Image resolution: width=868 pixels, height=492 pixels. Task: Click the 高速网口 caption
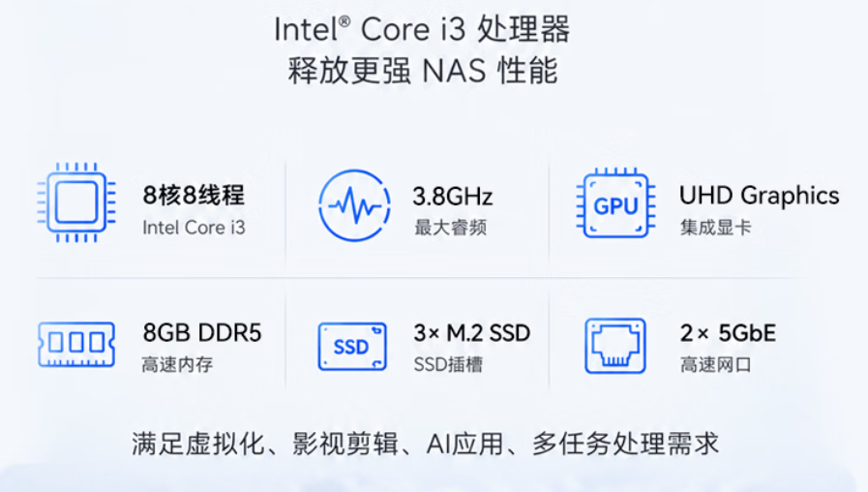[x=715, y=364]
